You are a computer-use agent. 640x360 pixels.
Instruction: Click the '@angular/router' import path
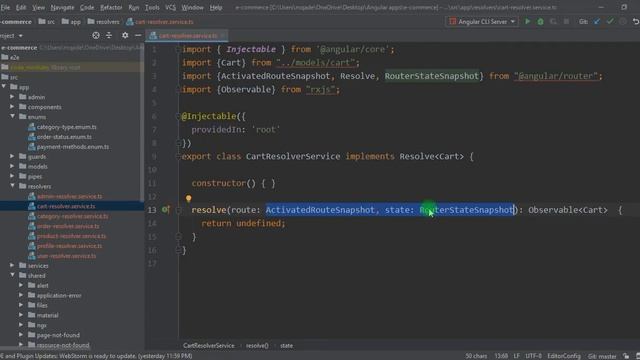click(x=556, y=76)
